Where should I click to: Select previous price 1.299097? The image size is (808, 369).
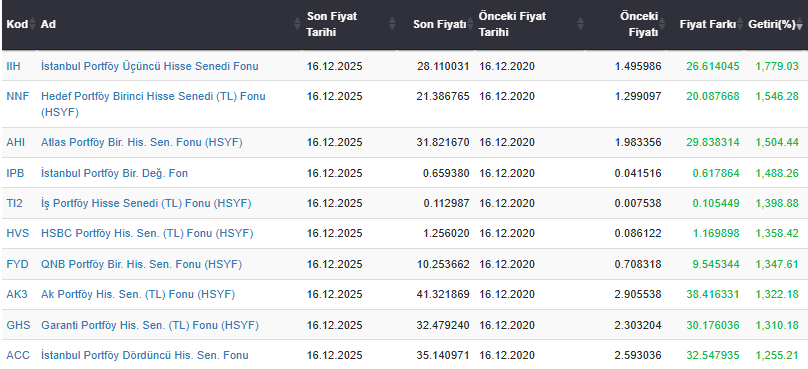pos(638,96)
